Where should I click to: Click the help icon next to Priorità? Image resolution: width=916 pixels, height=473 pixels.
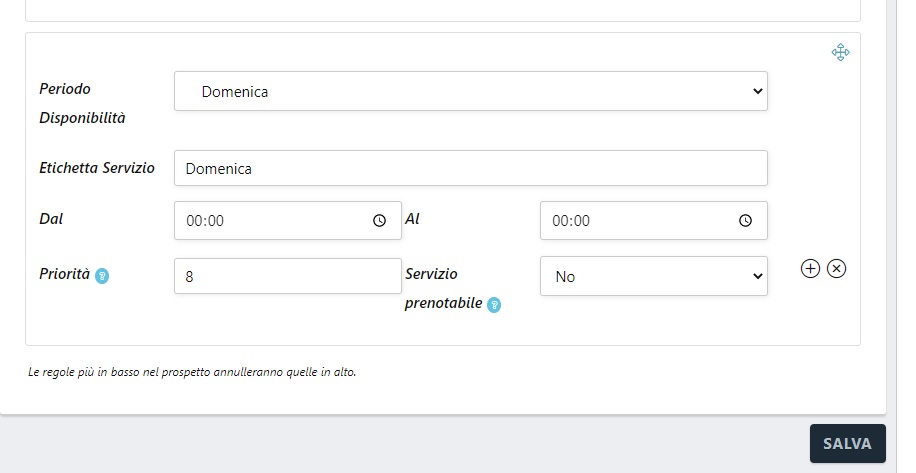pyautogui.click(x=102, y=276)
